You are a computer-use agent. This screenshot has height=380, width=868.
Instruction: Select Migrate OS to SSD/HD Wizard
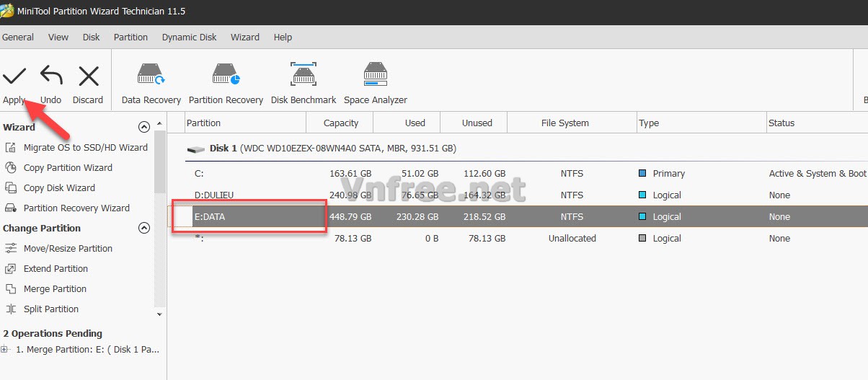click(85, 148)
